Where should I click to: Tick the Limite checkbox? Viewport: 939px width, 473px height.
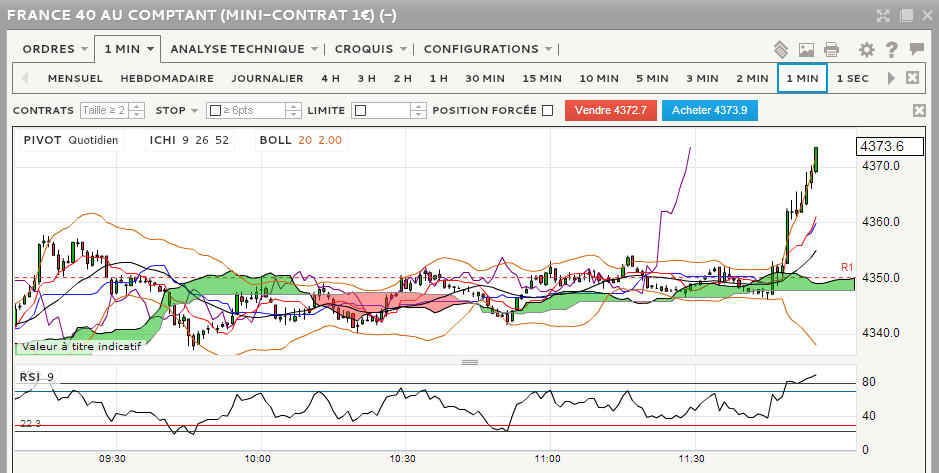(x=360, y=111)
